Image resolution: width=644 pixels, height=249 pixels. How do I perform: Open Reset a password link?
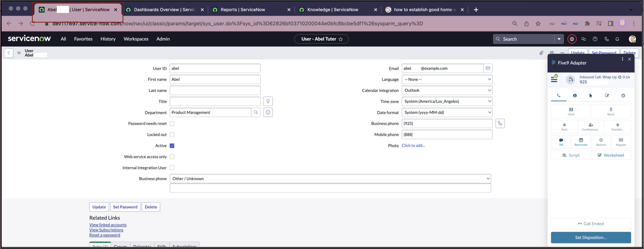tap(105, 235)
